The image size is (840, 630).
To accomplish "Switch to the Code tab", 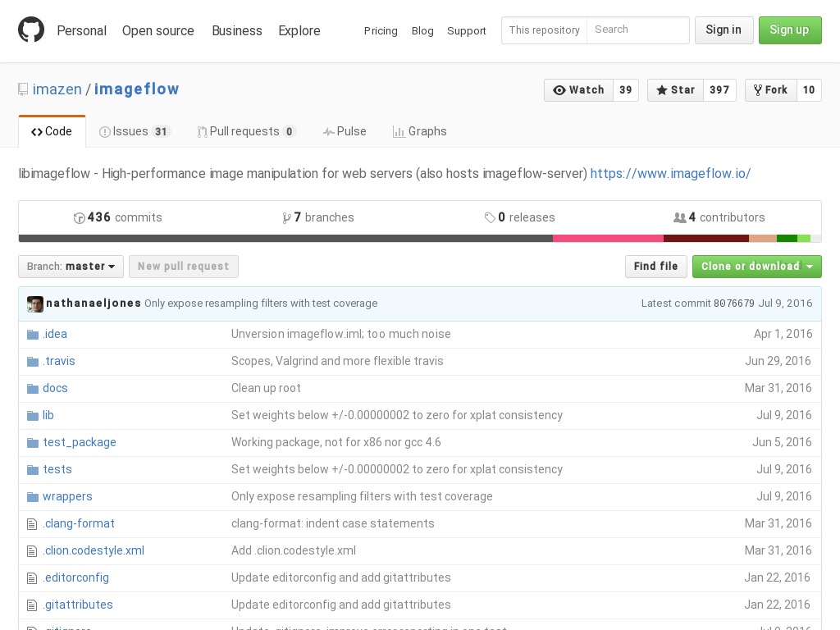I will pos(52,131).
